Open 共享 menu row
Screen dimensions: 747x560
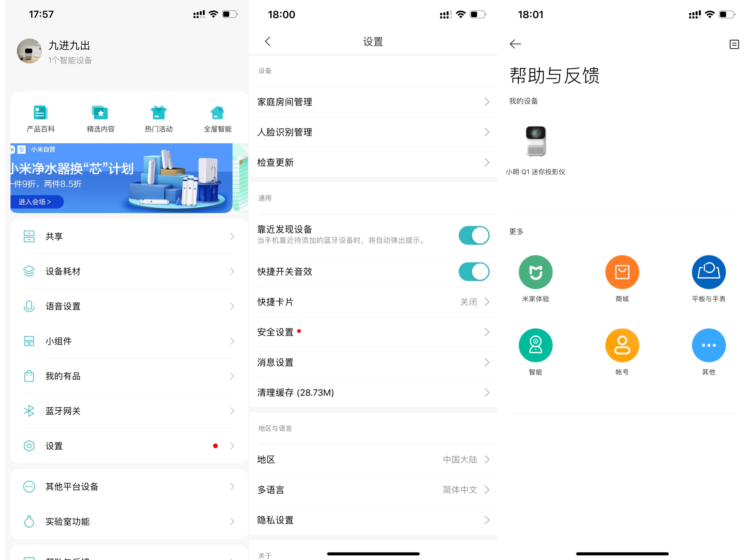pos(129,237)
